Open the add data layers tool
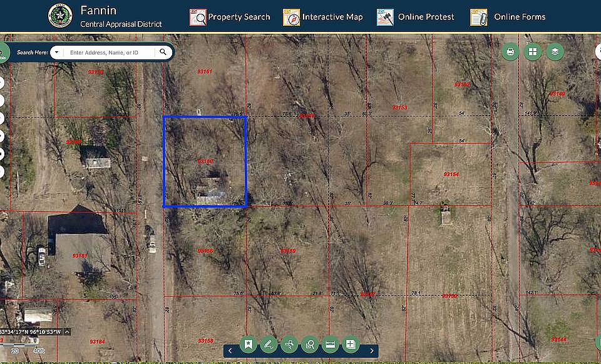Image resolution: width=601 pixels, height=364 pixels. [351, 345]
